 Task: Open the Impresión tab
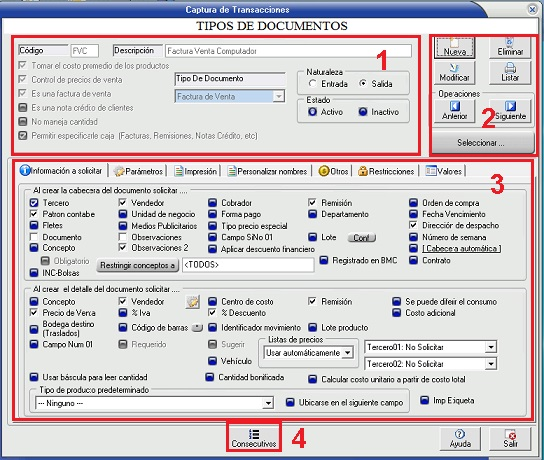click(196, 171)
